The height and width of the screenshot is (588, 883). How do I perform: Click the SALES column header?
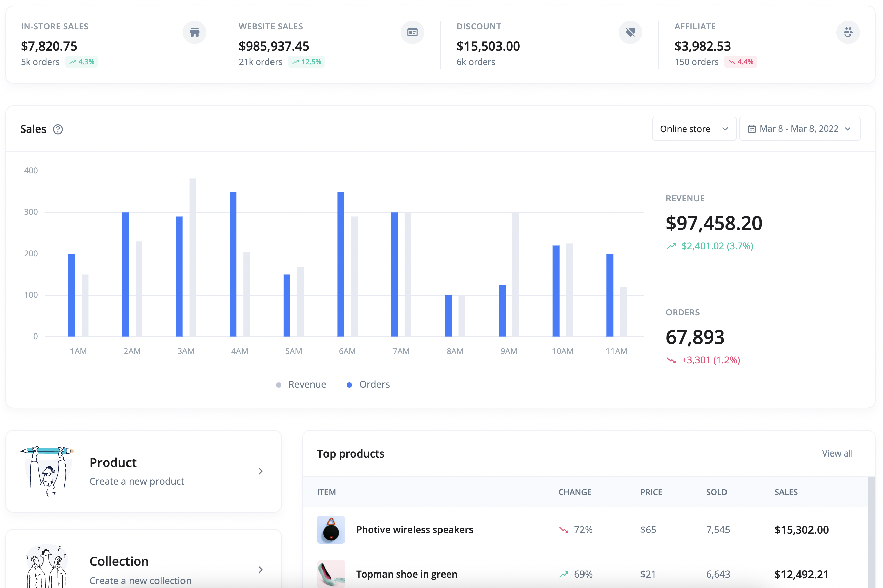(x=786, y=492)
